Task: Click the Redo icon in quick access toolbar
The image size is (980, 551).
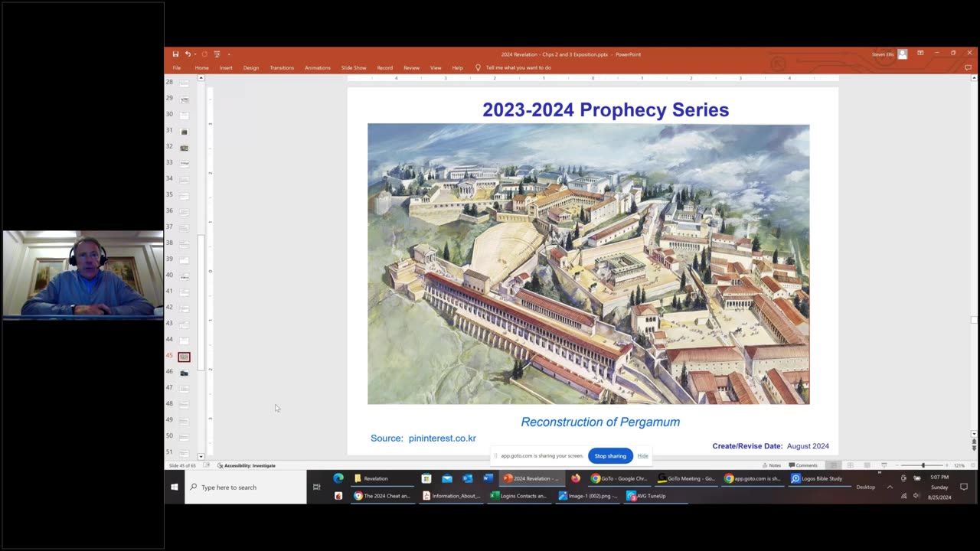Action: (204, 54)
